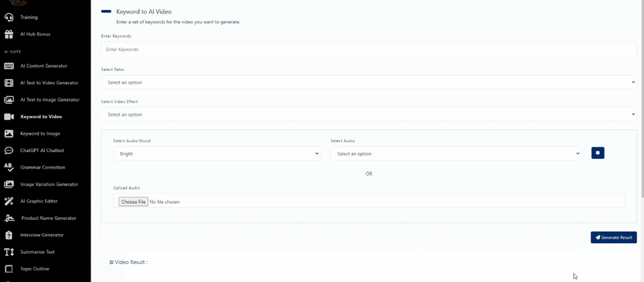Click the Grammar Correction spellcheck icon
This screenshot has width=644, height=282.
tap(9, 167)
